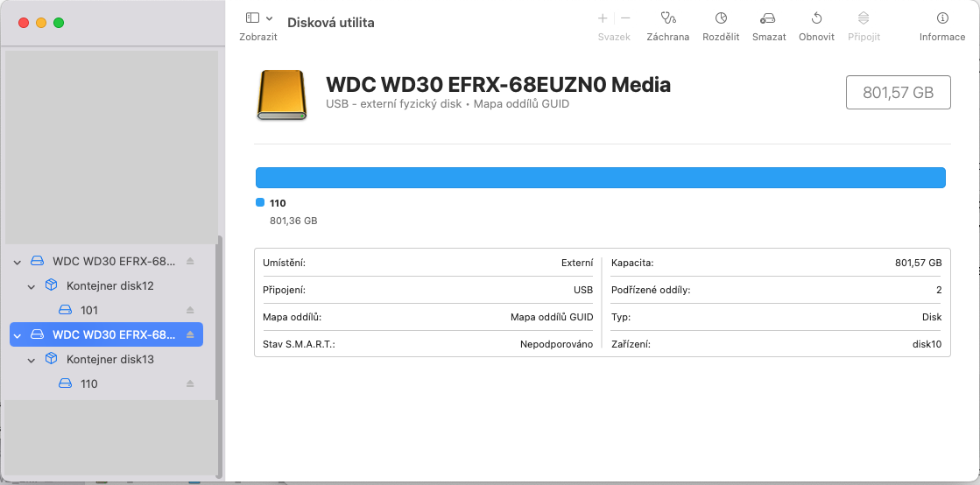Screen dimensions: 980x485
Task: Open the Zobrazit dropdown chevron
Action: pos(270,18)
